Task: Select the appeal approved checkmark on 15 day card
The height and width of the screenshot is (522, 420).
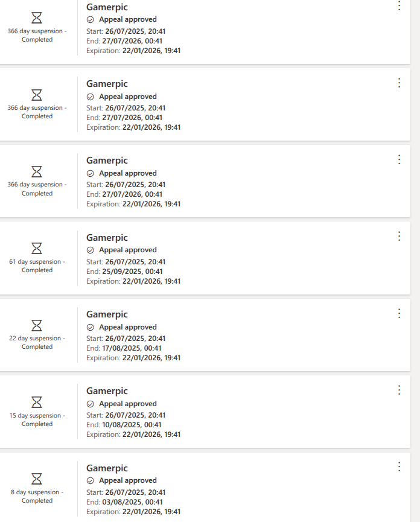Action: coord(91,404)
